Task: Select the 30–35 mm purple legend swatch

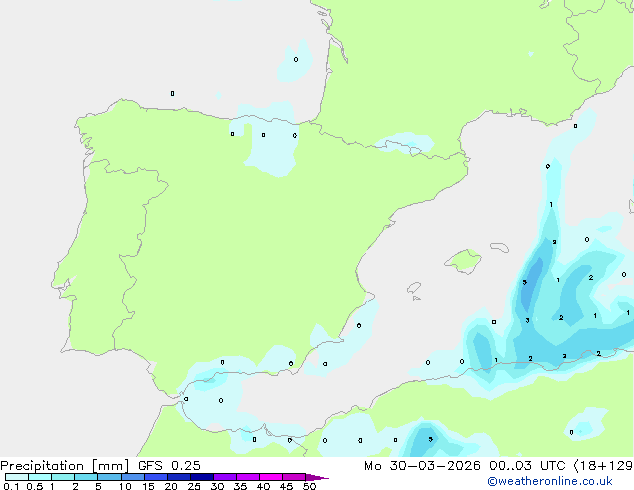Action: point(225,477)
